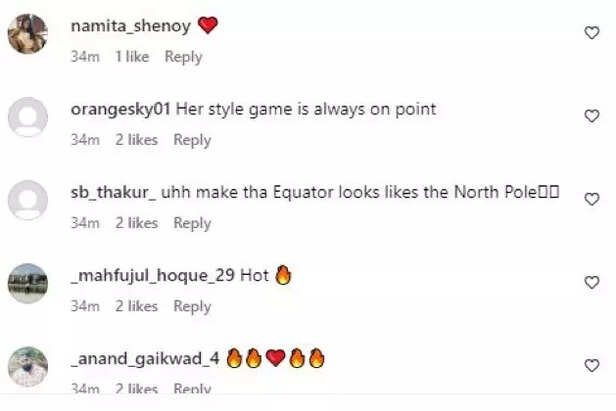Image resolution: width=616 pixels, height=411 pixels.
Task: Visit the sb_thakur_ username link
Action: 114,193
